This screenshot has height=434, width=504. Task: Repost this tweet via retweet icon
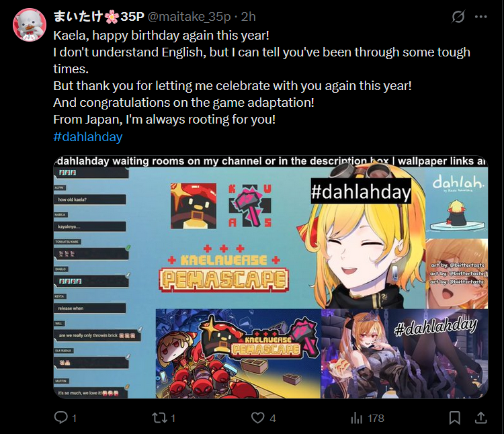click(x=159, y=418)
